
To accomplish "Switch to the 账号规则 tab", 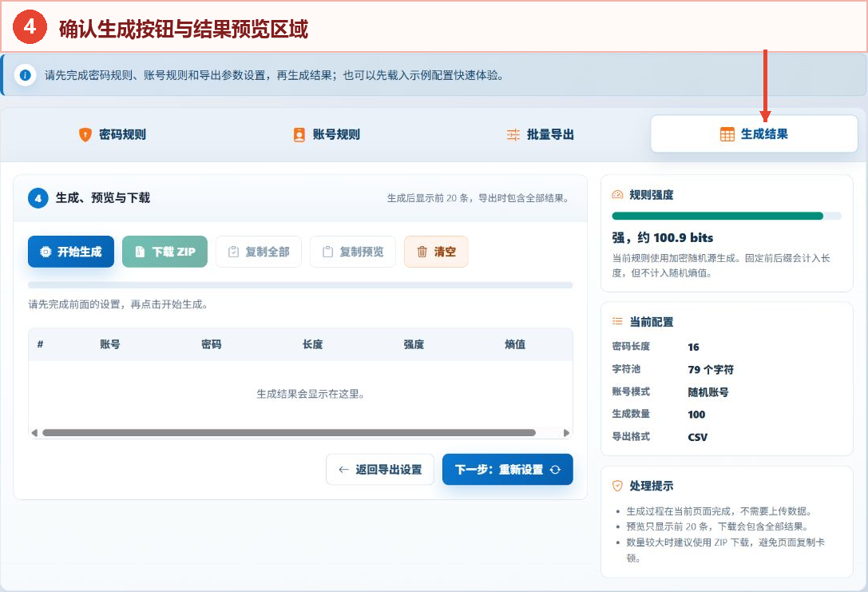I will click(327, 134).
